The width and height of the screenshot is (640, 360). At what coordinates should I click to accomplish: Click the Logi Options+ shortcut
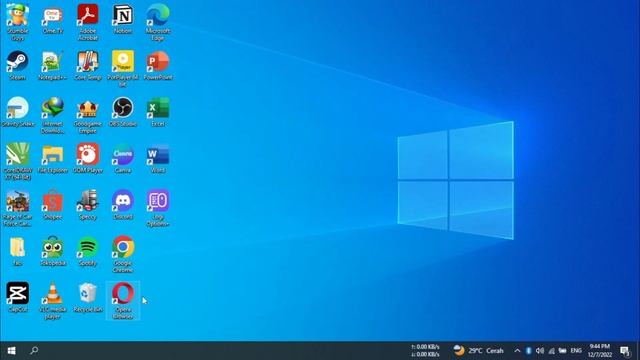click(158, 208)
